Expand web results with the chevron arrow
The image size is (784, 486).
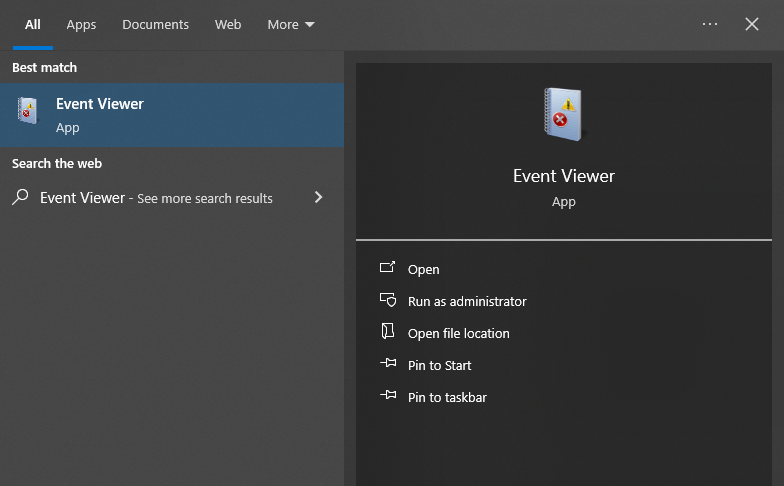click(x=318, y=198)
